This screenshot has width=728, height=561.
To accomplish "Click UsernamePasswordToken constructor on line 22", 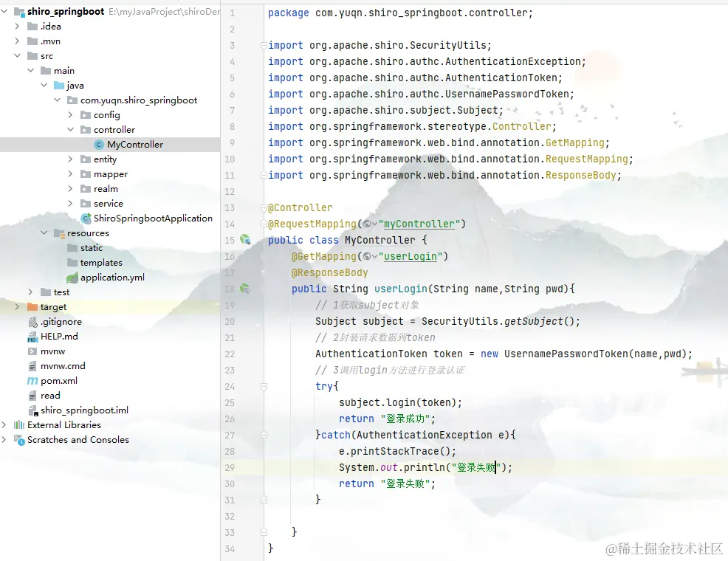I will click(566, 354).
